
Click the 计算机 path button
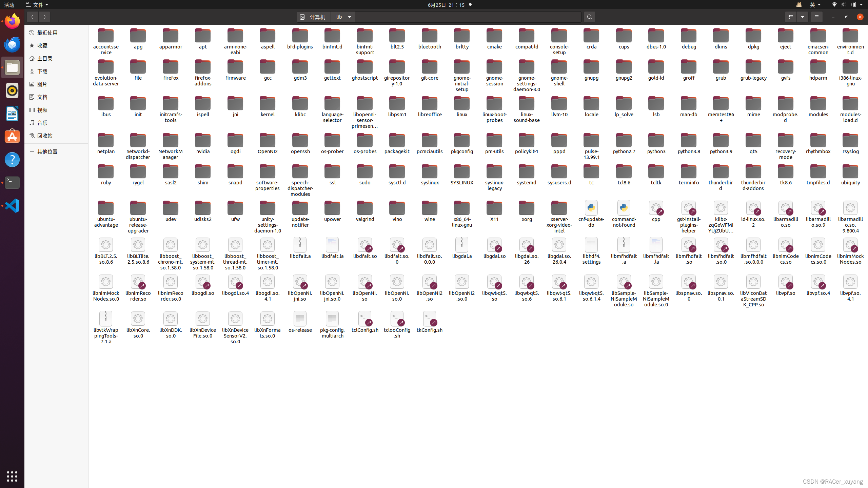point(314,17)
